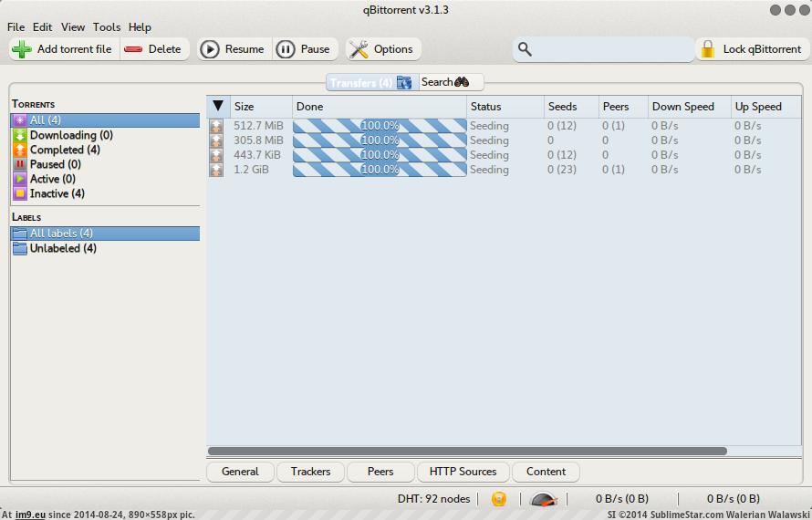Sort by Status column header
The height and width of the screenshot is (520, 812).
tap(505, 106)
